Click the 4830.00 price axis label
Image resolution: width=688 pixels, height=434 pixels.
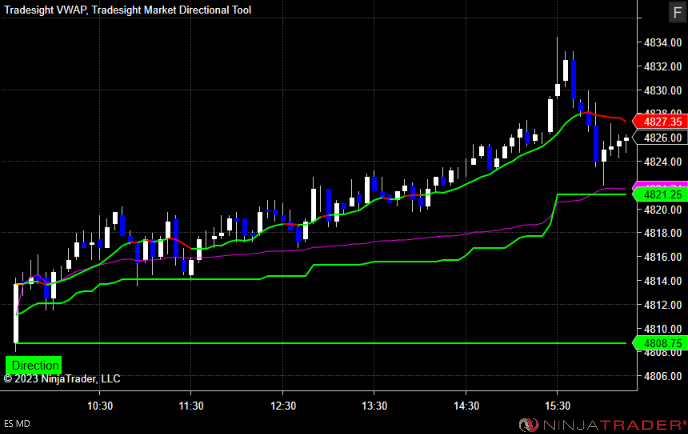(663, 90)
